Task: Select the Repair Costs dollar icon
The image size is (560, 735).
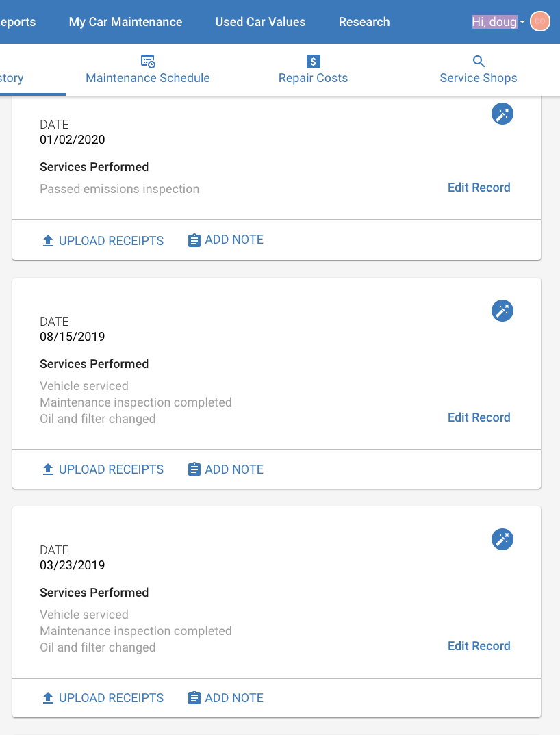Action: coord(314,62)
